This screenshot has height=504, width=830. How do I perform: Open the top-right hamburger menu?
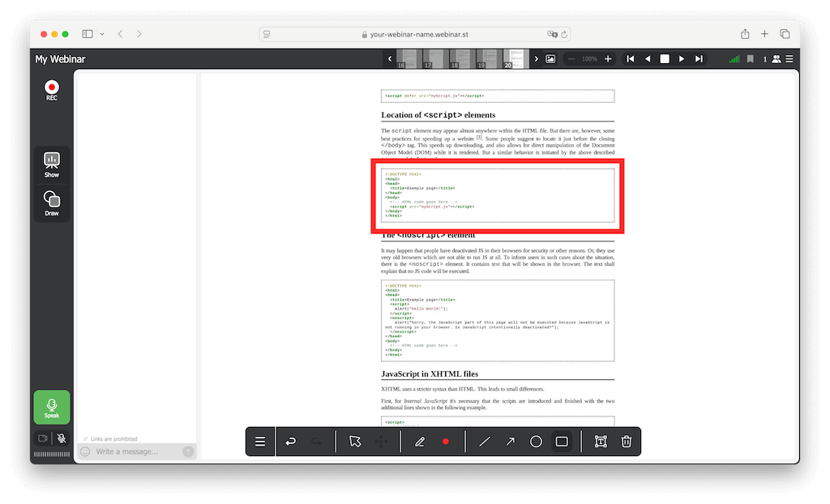(789, 59)
